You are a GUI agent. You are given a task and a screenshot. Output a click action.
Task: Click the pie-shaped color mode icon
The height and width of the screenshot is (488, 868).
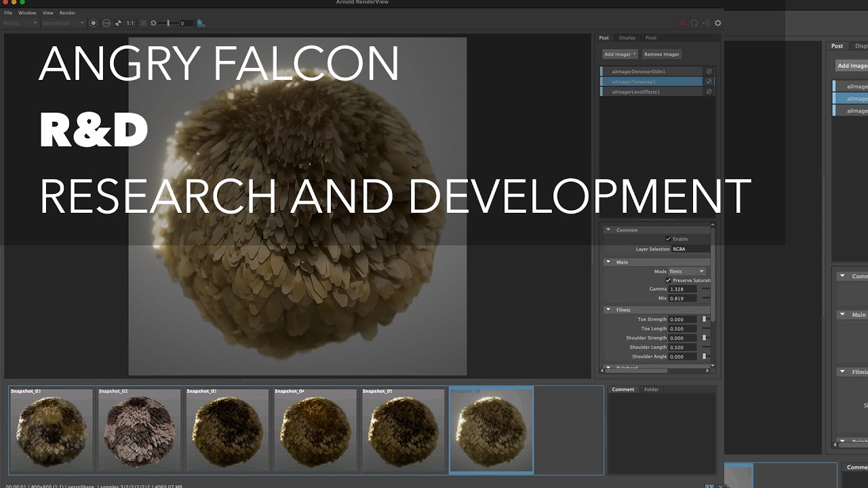point(119,23)
